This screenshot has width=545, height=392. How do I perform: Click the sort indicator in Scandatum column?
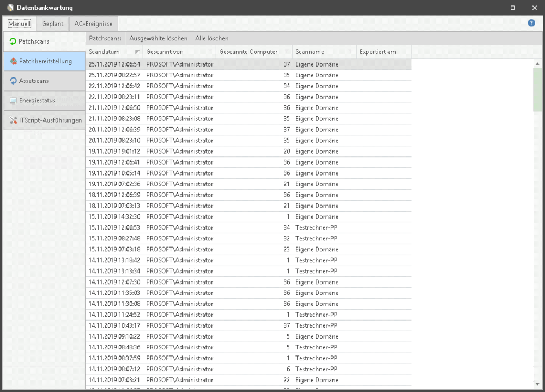(x=137, y=52)
